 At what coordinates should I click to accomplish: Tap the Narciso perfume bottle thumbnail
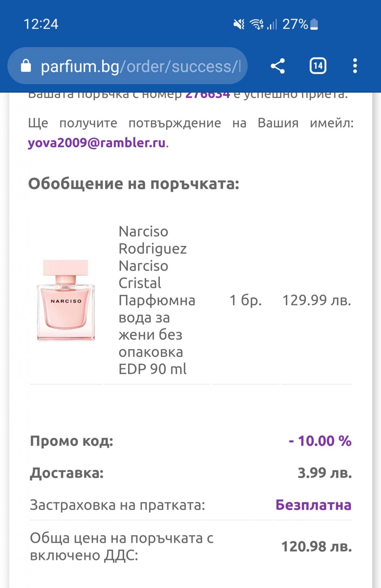(x=66, y=300)
